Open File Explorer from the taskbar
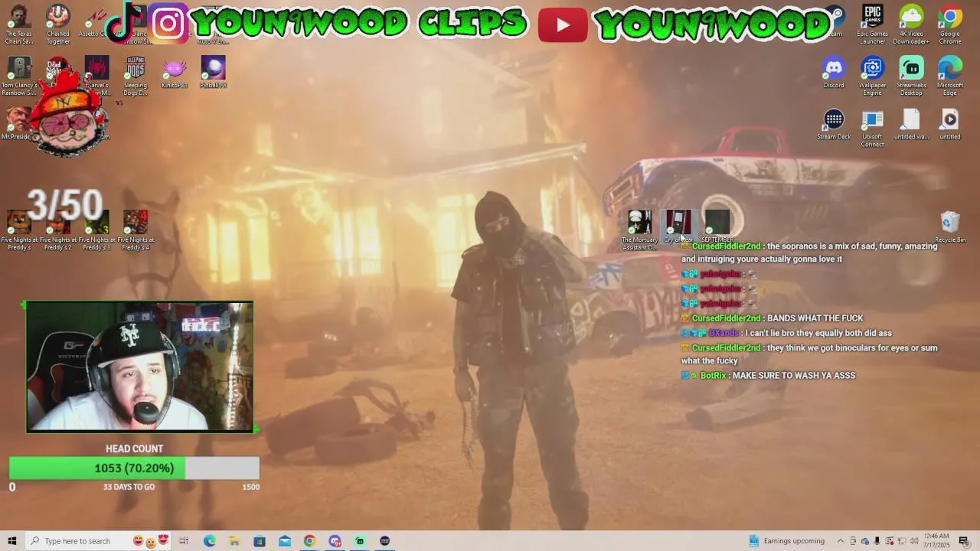Screen dimensions: 980x551 pyautogui.click(x=234, y=541)
